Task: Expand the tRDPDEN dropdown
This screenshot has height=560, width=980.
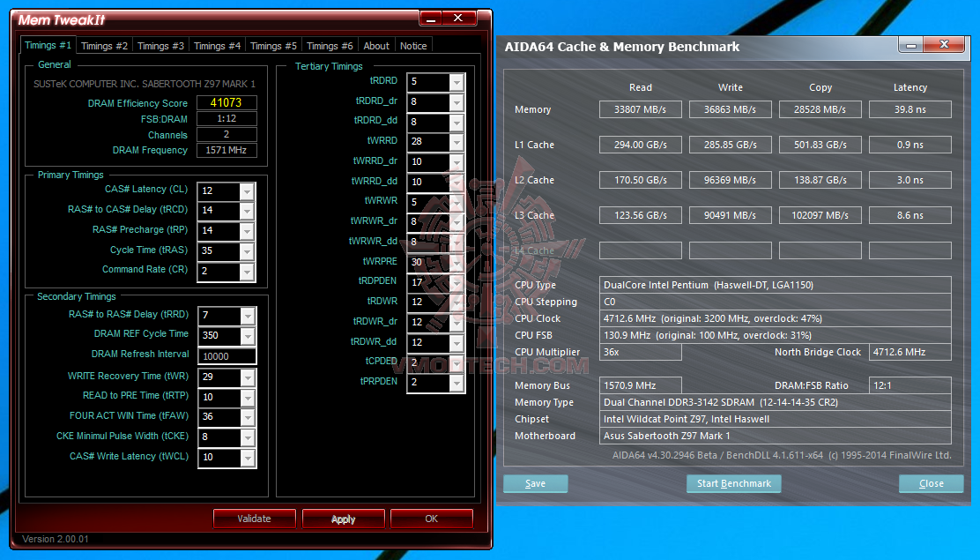Action: (x=457, y=282)
